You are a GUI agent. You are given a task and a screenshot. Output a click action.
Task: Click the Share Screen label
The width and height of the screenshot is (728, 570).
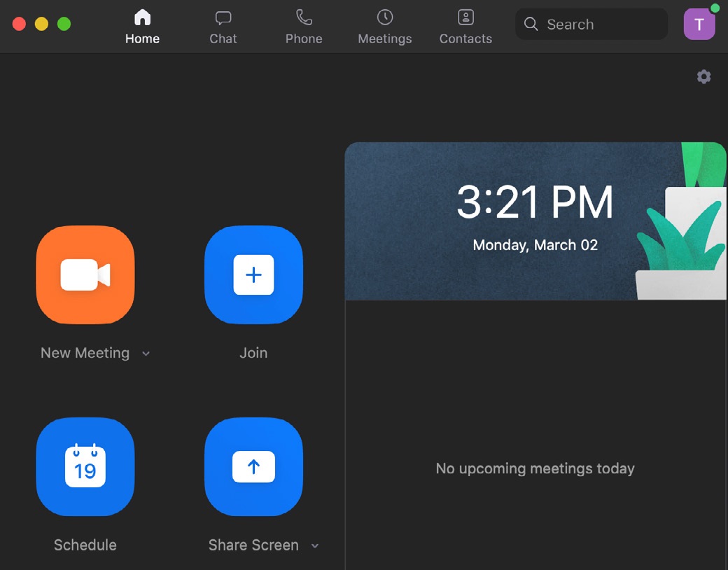point(253,545)
